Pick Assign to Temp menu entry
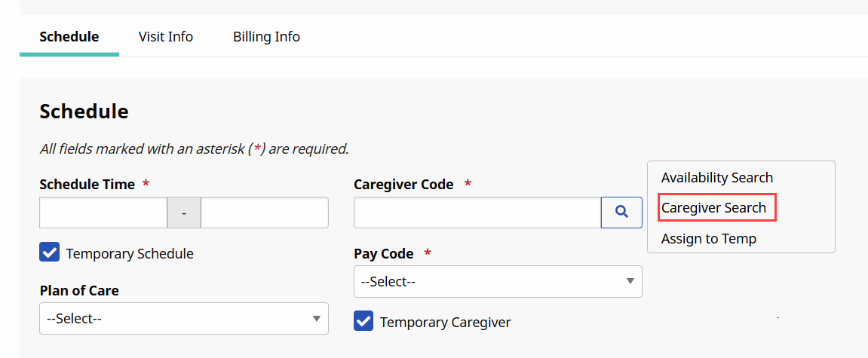This screenshot has width=868, height=358. coord(708,239)
